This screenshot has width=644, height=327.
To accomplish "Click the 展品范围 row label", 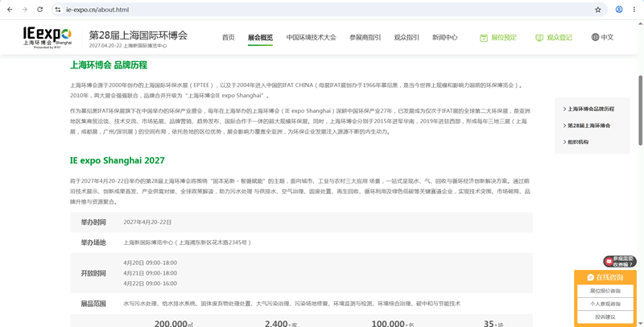I will [93, 304].
